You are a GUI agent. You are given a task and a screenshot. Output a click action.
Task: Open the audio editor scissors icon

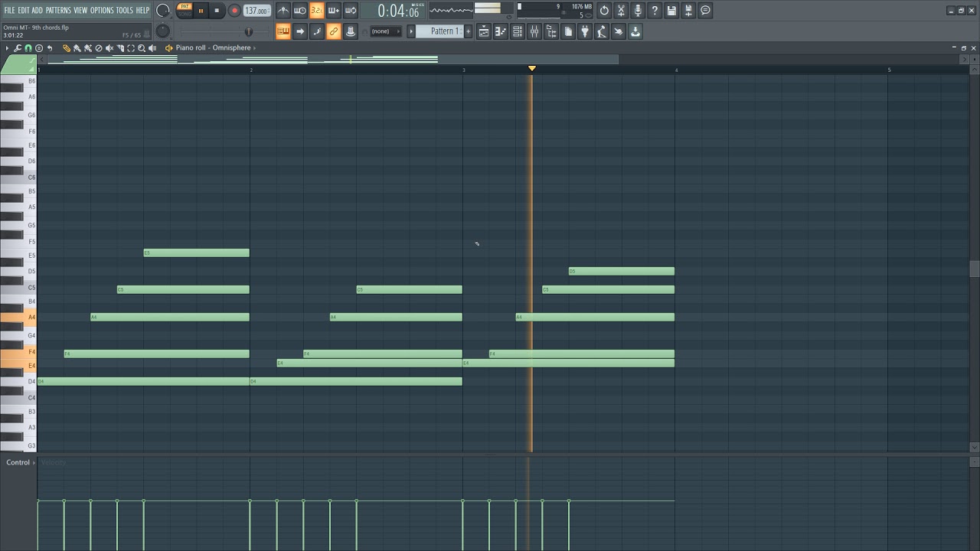pyautogui.click(x=621, y=11)
